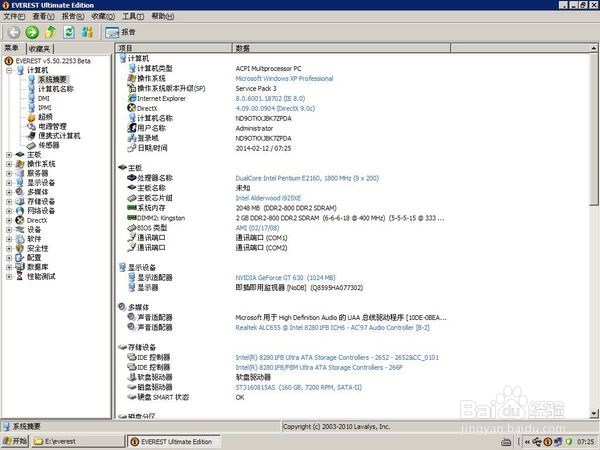Click the 显示适配器 display adapter icon
Screen dimensions: 600x450
(x=132, y=277)
